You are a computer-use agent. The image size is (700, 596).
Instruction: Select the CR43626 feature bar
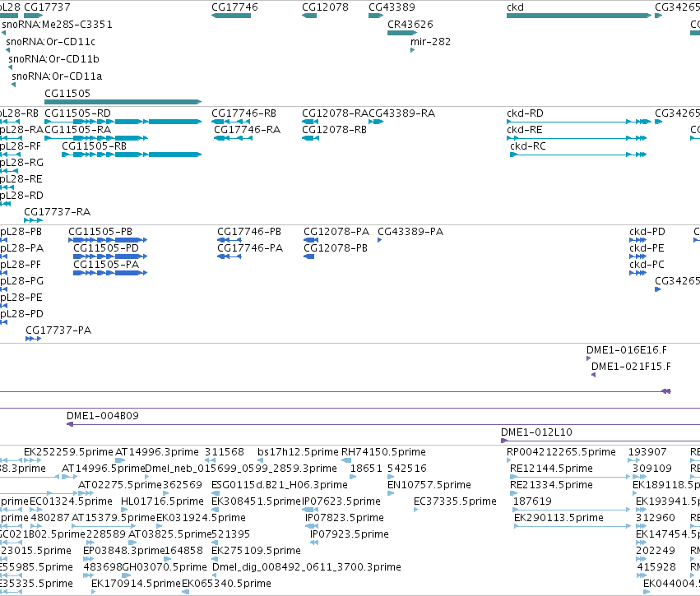402,33
